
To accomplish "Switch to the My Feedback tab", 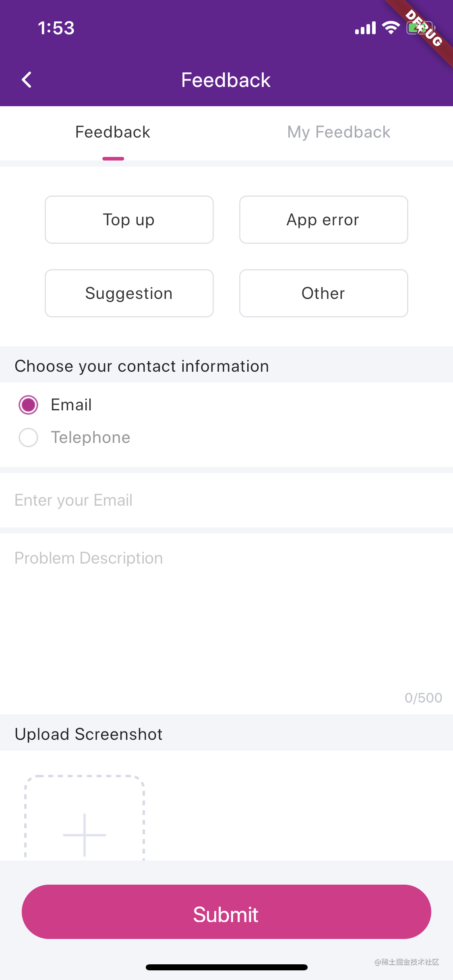I will (339, 132).
